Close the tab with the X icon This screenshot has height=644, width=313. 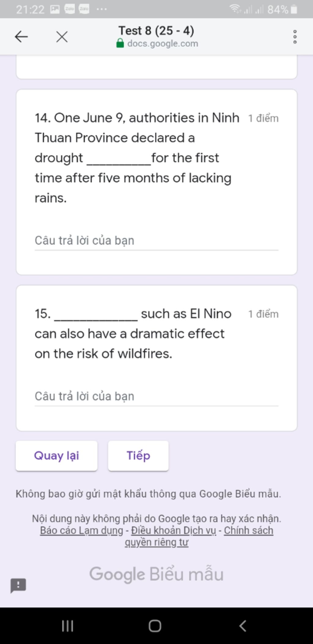(x=62, y=37)
